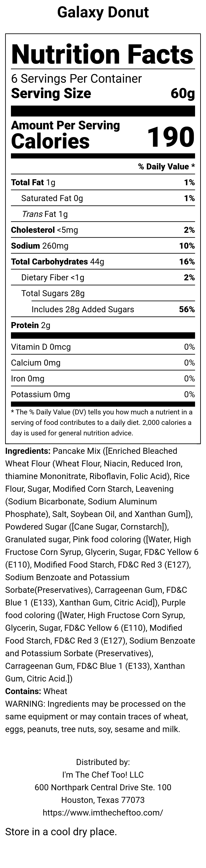Click the Store in a cool dry place text
The image size is (206, 868).
(61, 832)
